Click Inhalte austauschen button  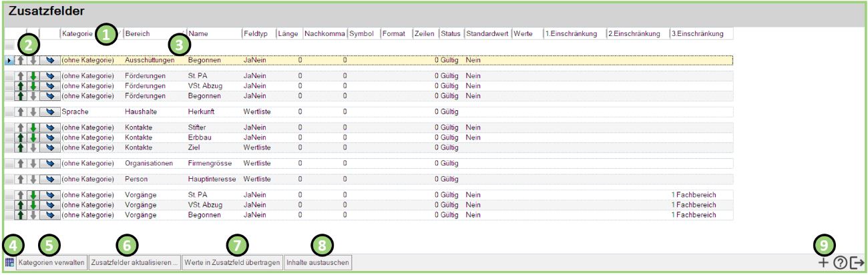pos(318,263)
